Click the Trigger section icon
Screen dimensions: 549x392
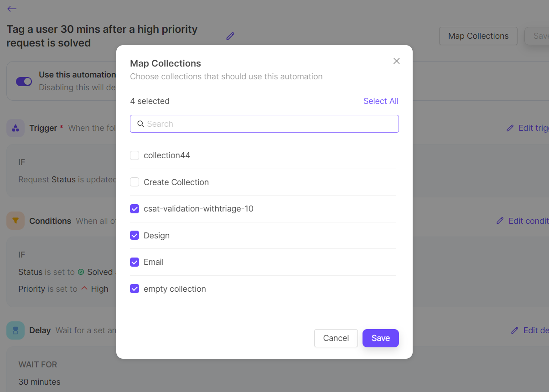click(16, 128)
